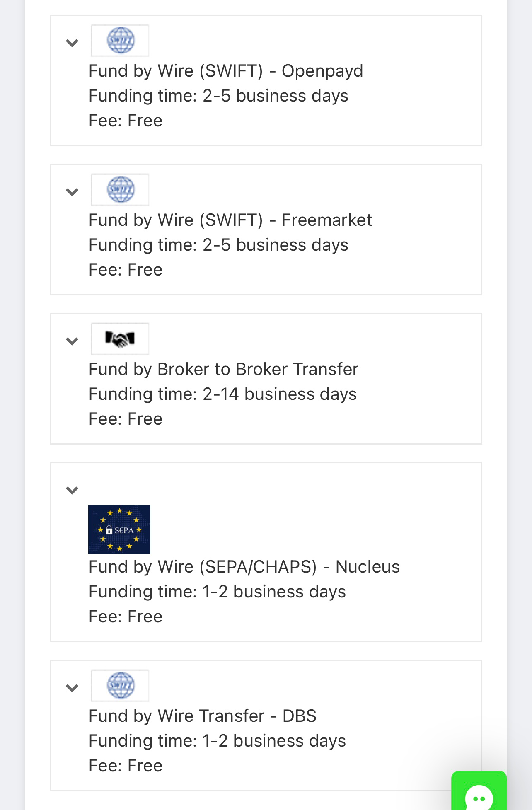The height and width of the screenshot is (810, 532).
Task: Click the SWIFT globe logo for Openpayd
Action: [120, 41]
